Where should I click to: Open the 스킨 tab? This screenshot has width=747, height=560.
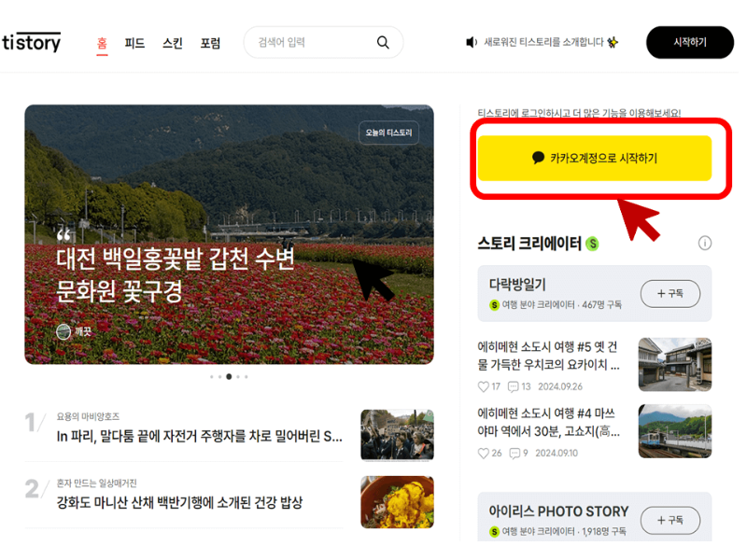(173, 43)
